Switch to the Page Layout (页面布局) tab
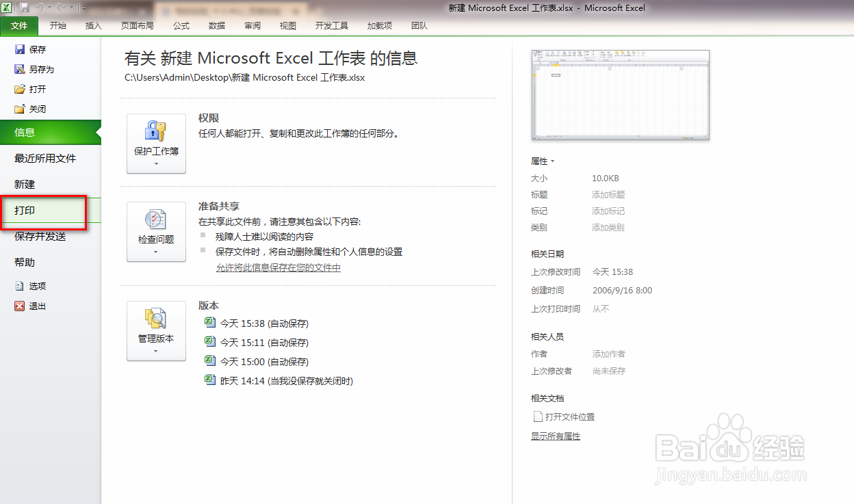 pyautogui.click(x=137, y=26)
